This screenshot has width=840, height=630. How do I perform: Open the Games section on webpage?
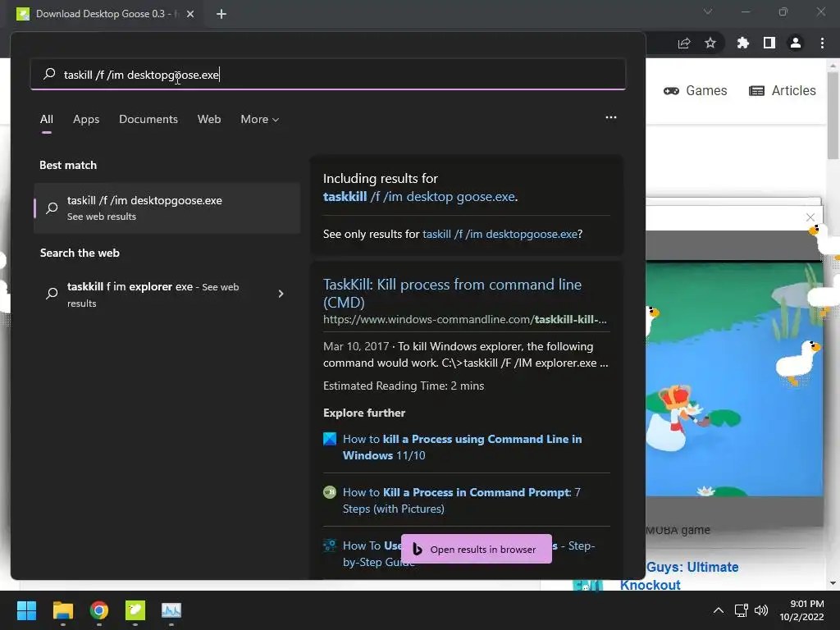pyautogui.click(x=696, y=90)
